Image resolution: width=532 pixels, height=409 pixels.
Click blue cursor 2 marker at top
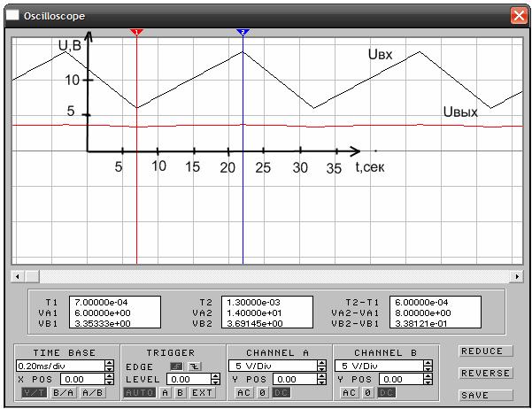coord(243,32)
